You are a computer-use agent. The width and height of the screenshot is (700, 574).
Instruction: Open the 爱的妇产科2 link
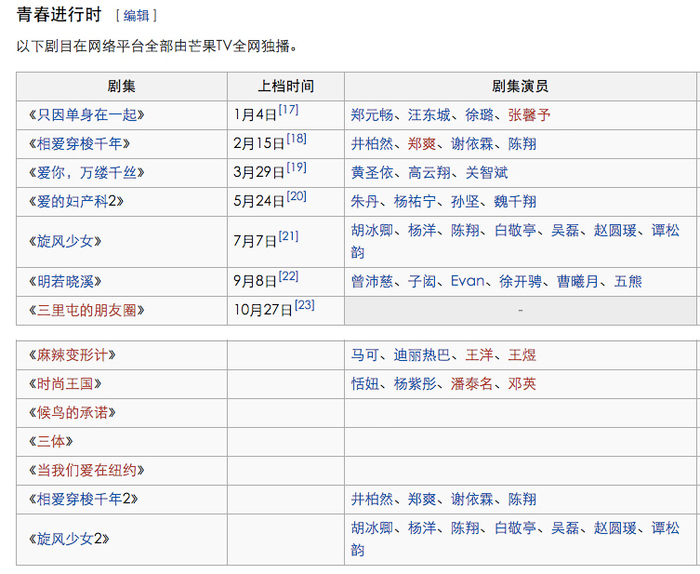pos(76,201)
